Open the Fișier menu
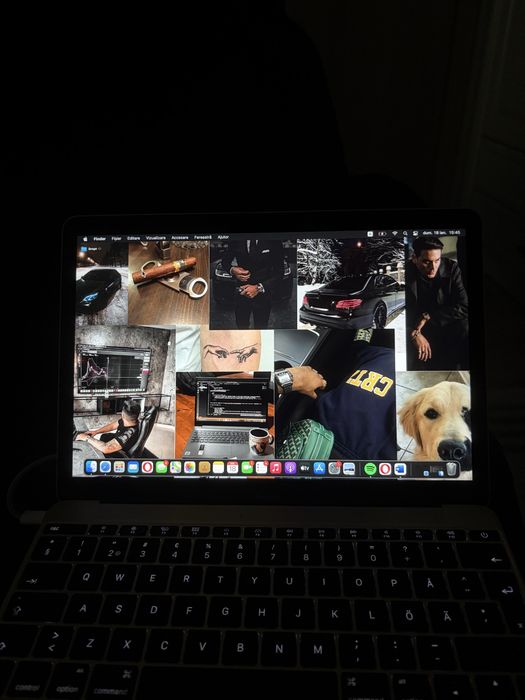 tap(116, 238)
